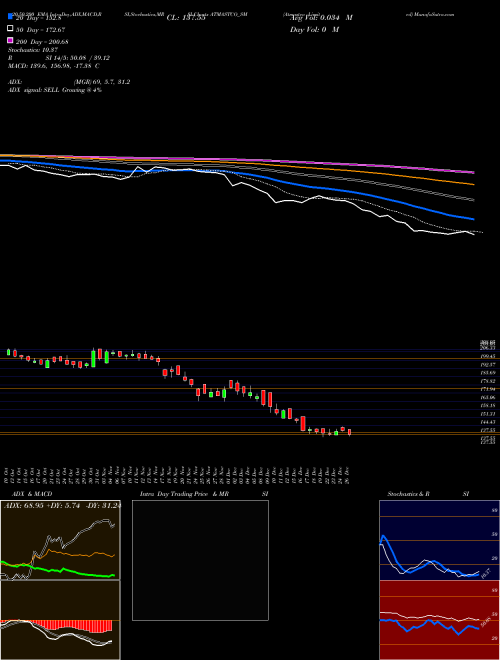Click the blue 20 Day legend swatch

(x=10, y=16)
